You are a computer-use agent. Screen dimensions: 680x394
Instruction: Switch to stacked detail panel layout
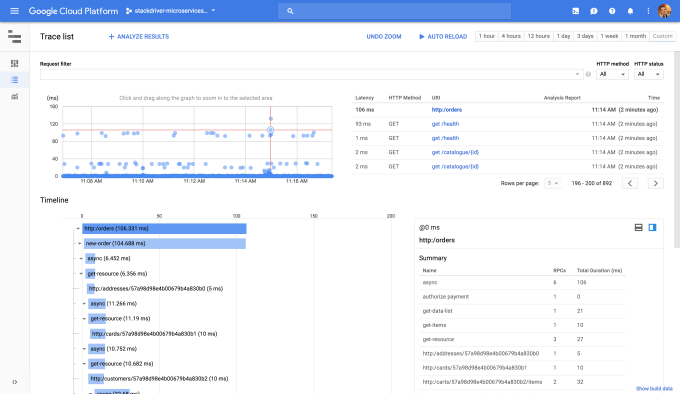638,228
